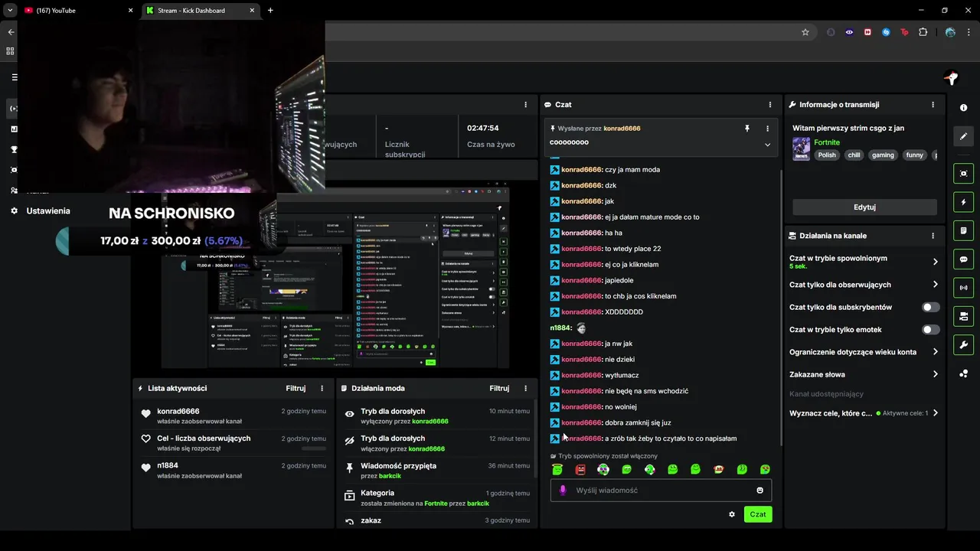Open the Kick profile avatar

(951, 77)
